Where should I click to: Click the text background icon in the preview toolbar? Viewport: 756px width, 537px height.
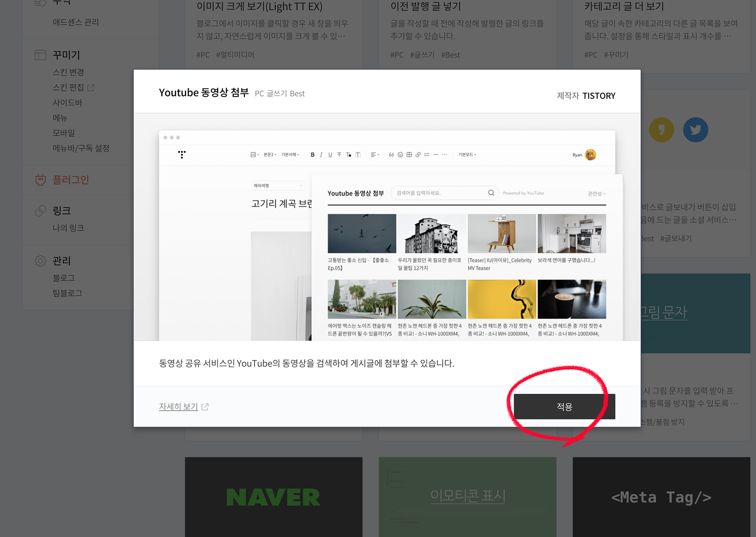pyautogui.click(x=358, y=155)
